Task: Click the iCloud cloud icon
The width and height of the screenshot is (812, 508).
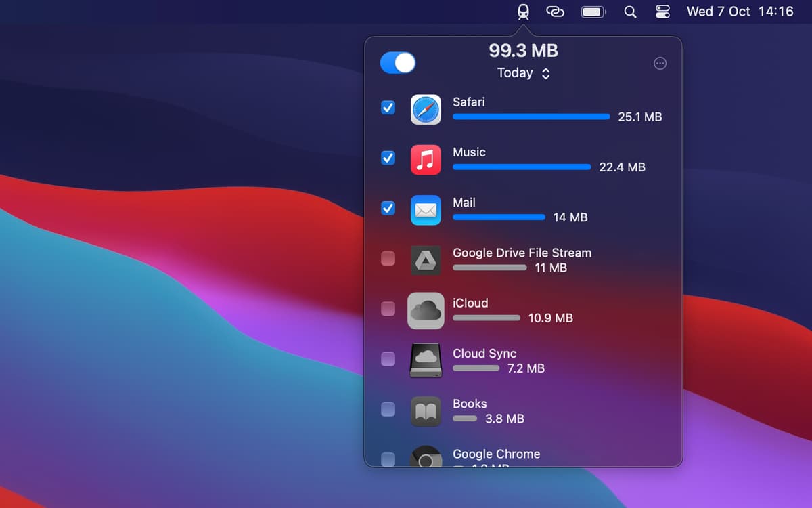Action: coord(426,311)
